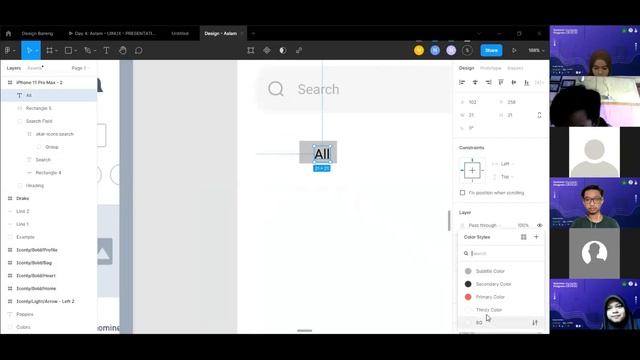640x360 pixels.
Task: Click the 'S' user avatar
Action: pyautogui.click(x=467, y=50)
